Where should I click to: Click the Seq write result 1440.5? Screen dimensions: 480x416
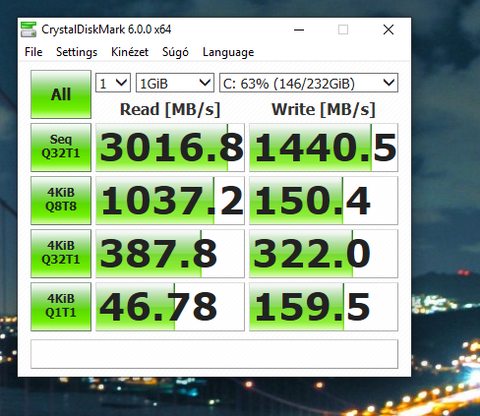tap(323, 147)
